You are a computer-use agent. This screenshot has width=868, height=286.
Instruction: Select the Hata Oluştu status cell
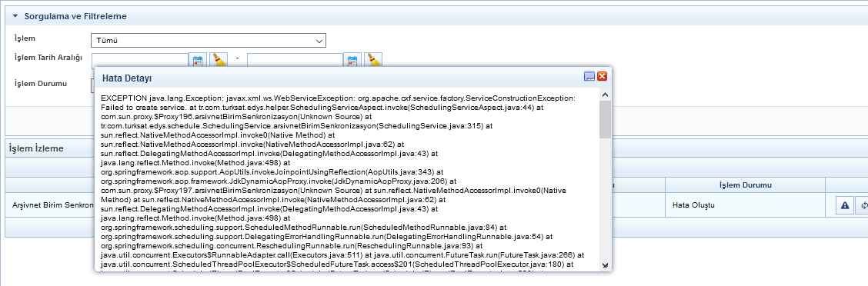point(745,205)
